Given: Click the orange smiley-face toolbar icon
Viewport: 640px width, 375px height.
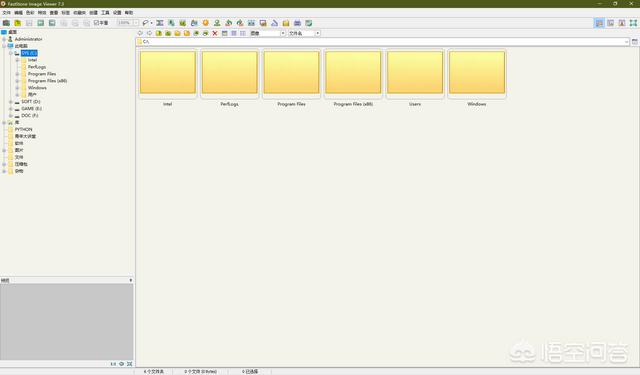Looking at the screenshot, I should 206,23.
